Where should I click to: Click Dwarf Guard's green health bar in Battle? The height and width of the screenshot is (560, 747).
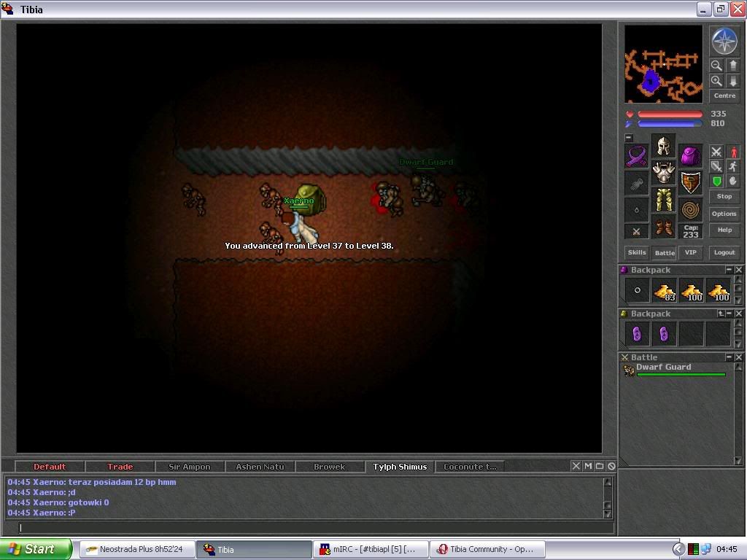681,375
